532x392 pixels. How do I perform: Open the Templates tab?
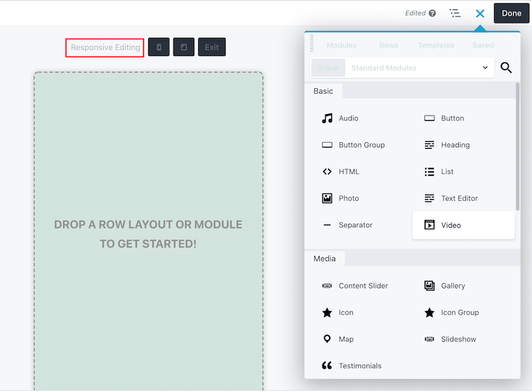click(436, 45)
